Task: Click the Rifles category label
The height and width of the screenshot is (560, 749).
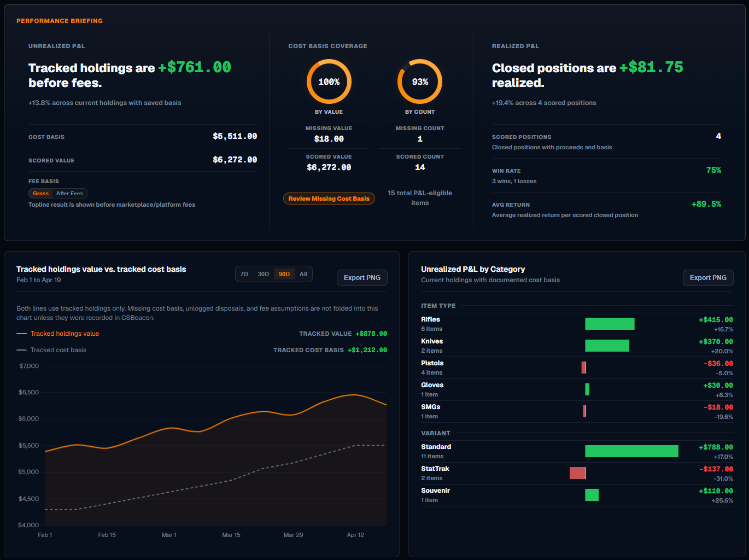Action: 431,319
